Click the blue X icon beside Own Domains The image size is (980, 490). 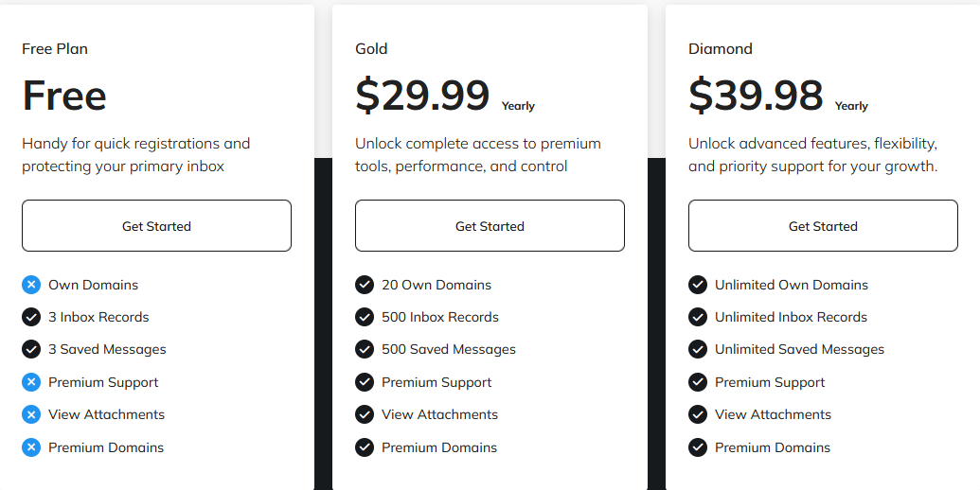coord(31,285)
